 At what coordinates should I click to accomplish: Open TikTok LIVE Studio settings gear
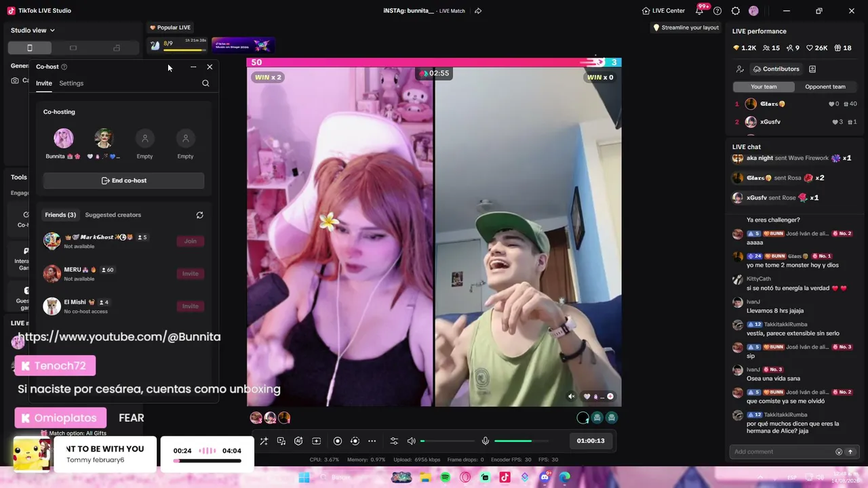tap(736, 11)
